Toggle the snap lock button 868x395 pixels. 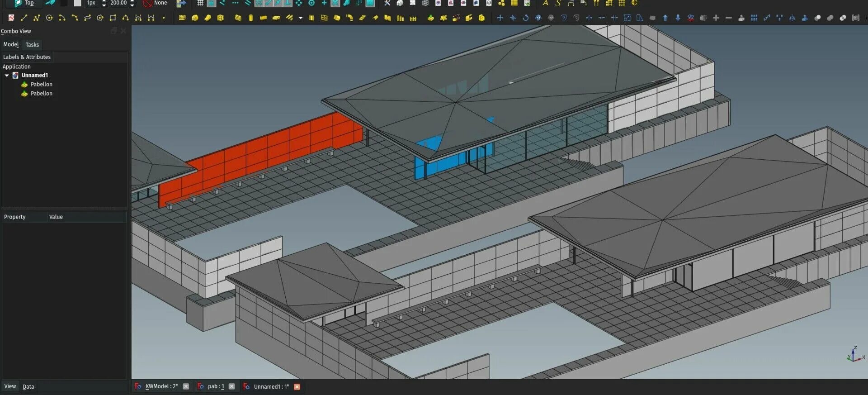point(211,3)
